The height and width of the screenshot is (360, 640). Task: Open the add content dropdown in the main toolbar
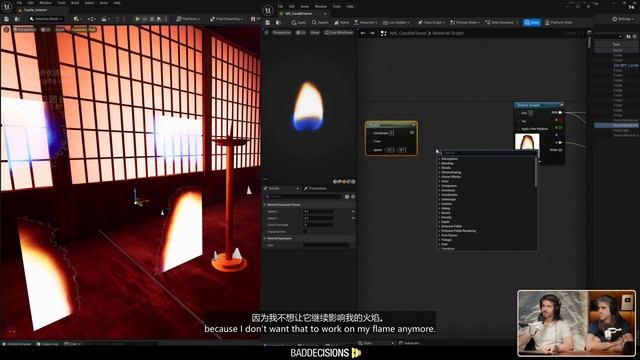point(77,19)
